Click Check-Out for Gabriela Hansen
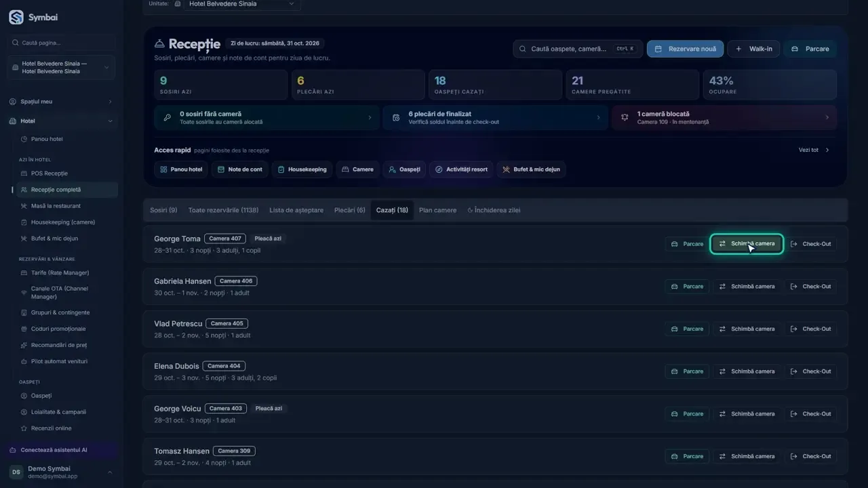Viewport: 868px width, 488px height. click(x=811, y=287)
